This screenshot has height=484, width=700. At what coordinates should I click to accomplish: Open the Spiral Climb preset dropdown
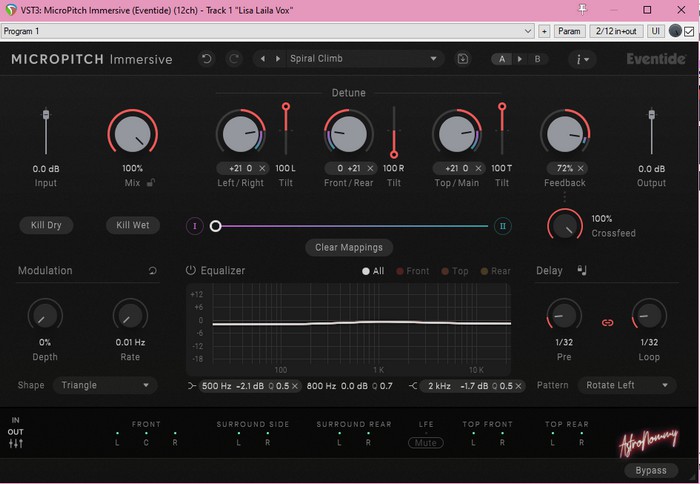click(x=362, y=59)
